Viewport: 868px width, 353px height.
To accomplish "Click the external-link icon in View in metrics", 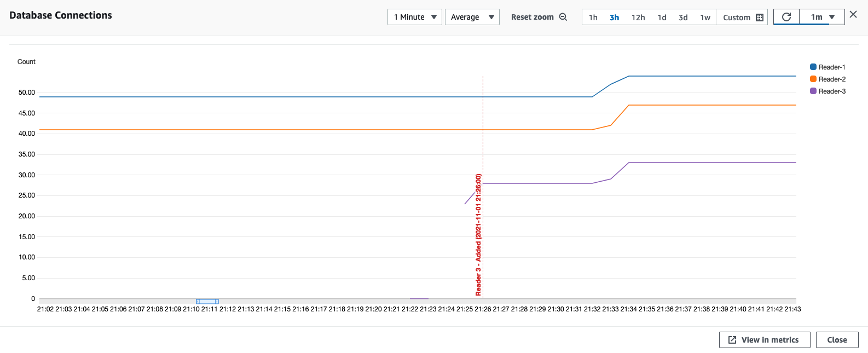I will pos(732,340).
